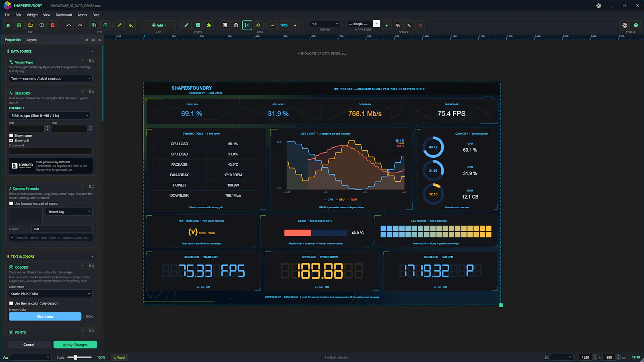Open the Add widget dropdown
644x362 pixels.
click(159, 25)
